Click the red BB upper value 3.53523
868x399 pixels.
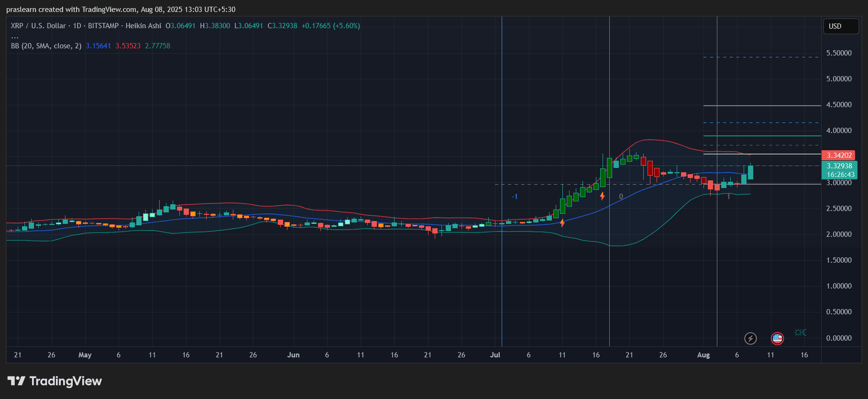point(128,46)
